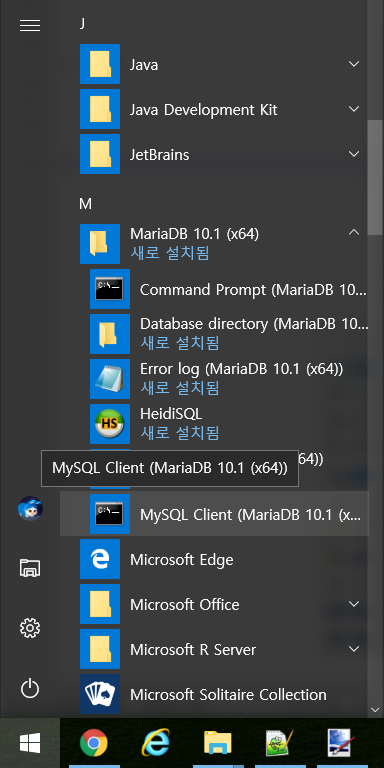The height and width of the screenshot is (768, 384).
Task: Click the Start menu Settings gear
Action: (30, 627)
